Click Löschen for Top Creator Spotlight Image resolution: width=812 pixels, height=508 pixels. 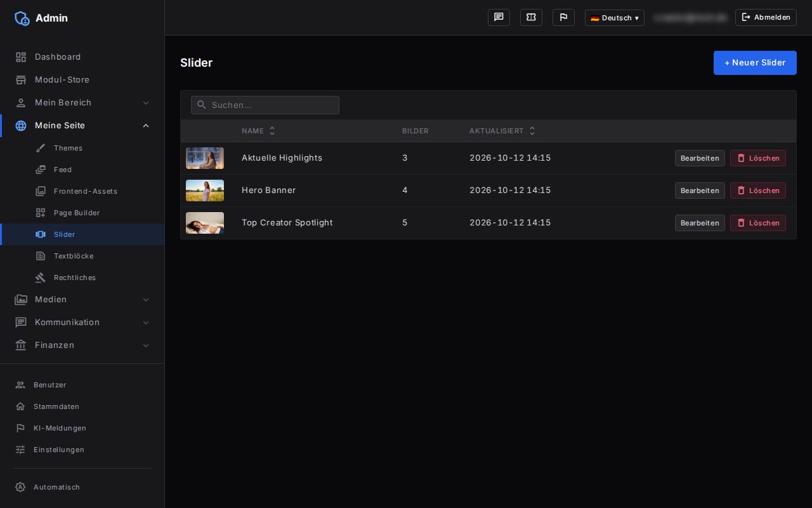758,223
